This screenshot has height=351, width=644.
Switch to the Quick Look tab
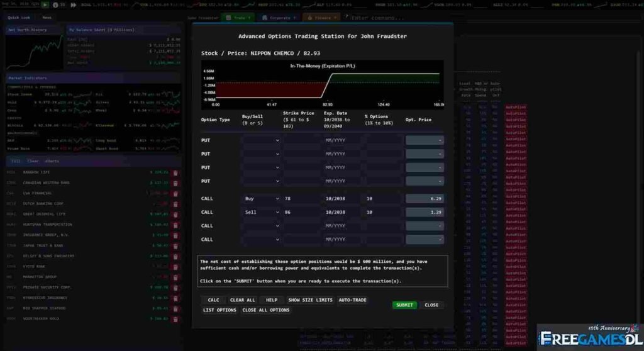pos(19,18)
